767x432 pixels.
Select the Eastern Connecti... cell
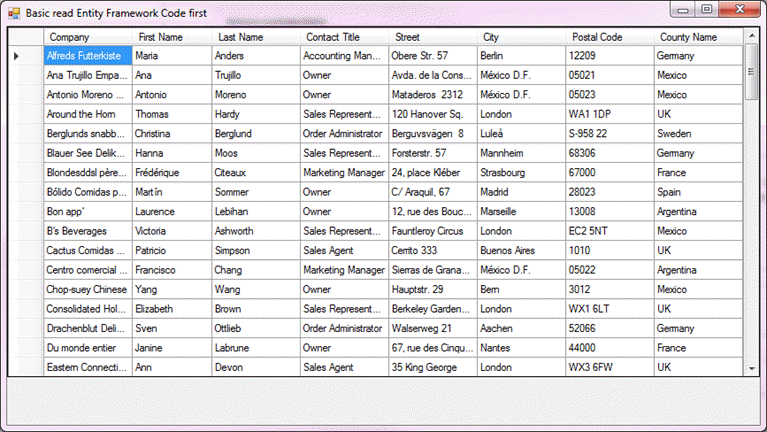(x=88, y=367)
